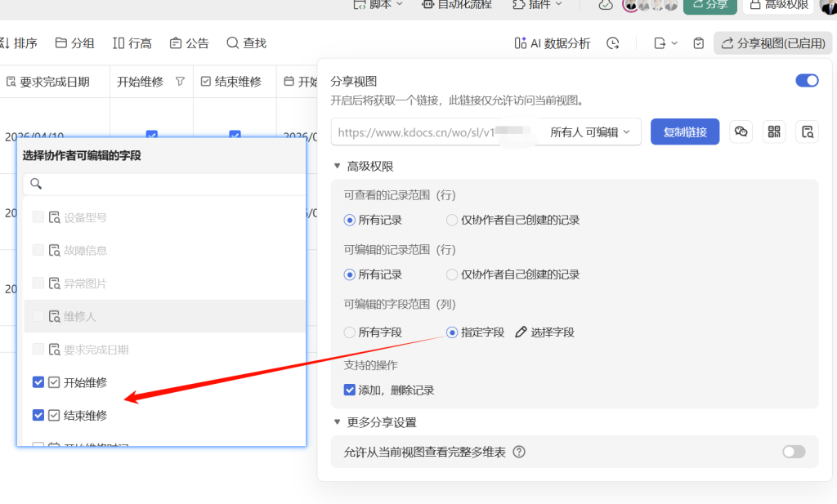The image size is (837, 504).
Task: Click the field search box in popup
Action: (164, 184)
